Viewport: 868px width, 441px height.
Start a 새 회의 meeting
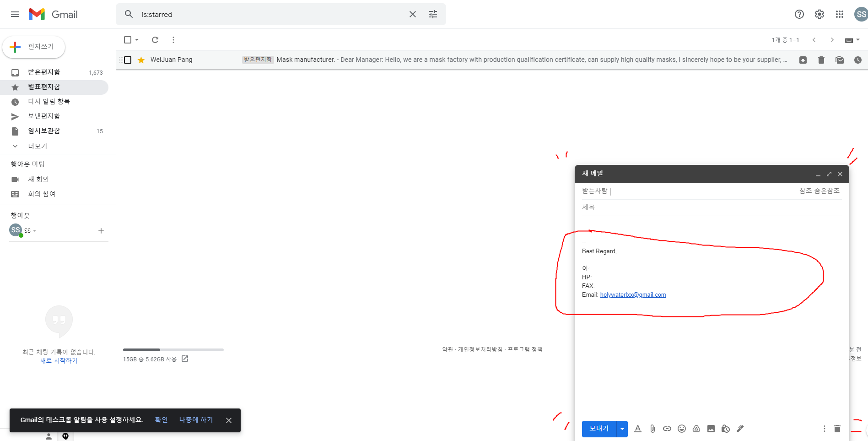point(38,179)
